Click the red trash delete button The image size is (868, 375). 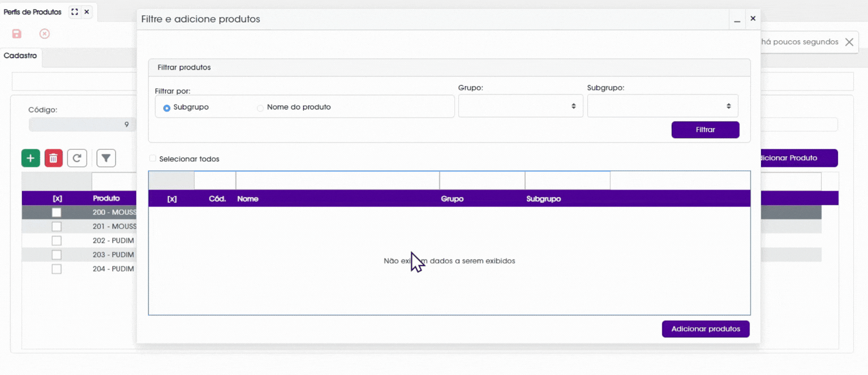[x=53, y=158]
